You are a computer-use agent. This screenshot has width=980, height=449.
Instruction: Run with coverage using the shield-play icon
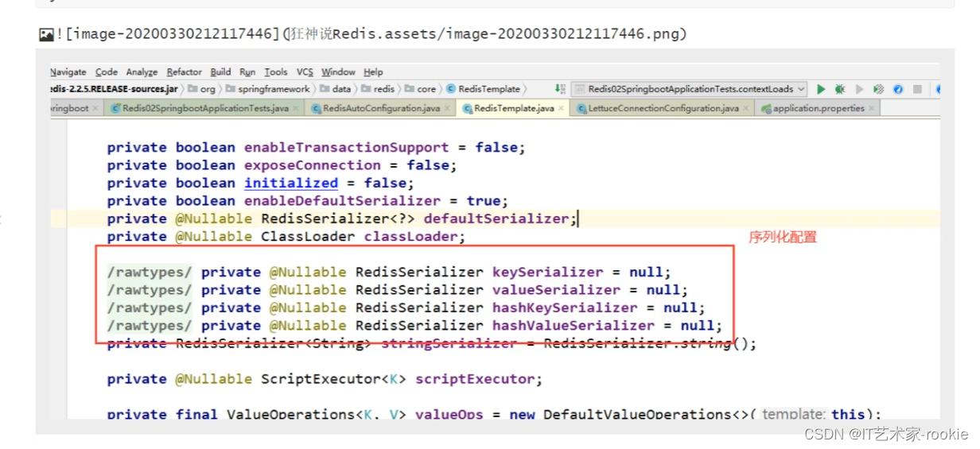[859, 89]
